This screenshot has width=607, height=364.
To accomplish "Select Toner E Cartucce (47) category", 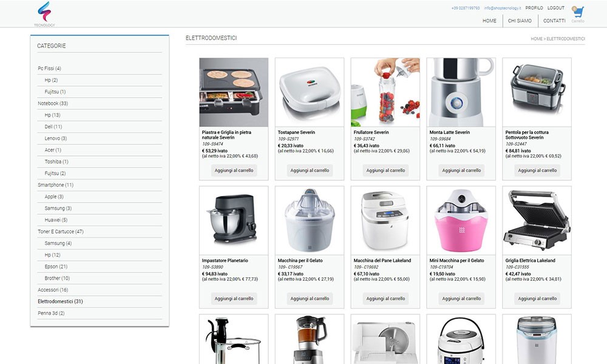I will [60, 231].
